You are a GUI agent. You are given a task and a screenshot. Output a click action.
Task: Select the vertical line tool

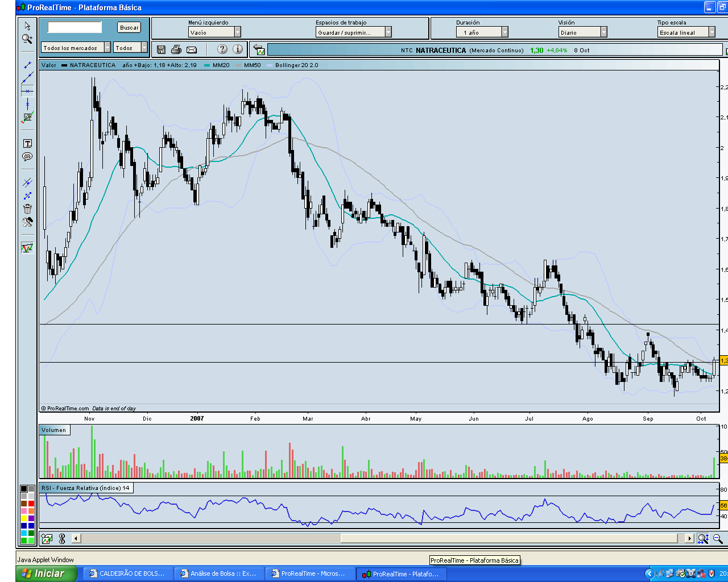coord(27,104)
